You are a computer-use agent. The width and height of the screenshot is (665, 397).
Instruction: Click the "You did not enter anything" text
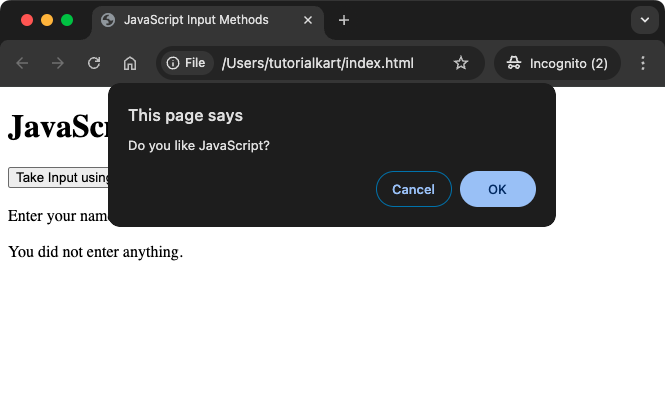tap(95, 252)
